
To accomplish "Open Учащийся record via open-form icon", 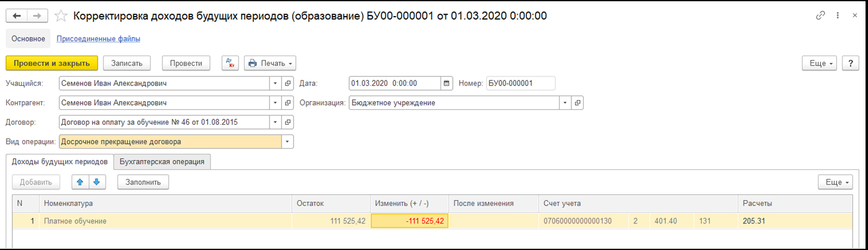I will coord(288,83).
